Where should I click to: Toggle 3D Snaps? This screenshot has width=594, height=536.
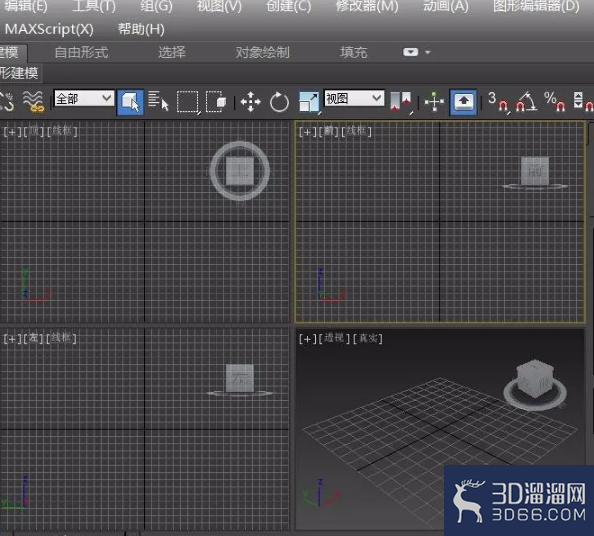[498, 102]
